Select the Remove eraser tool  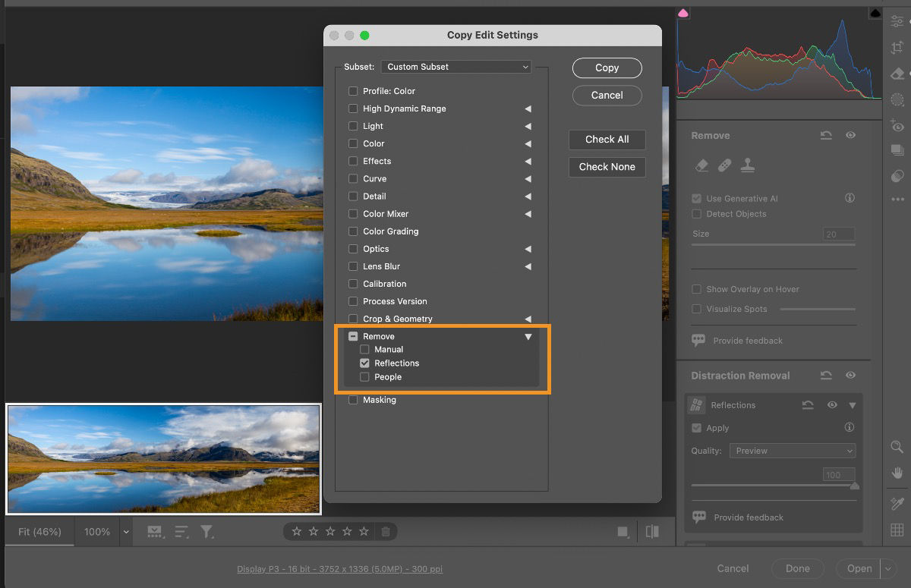point(702,165)
